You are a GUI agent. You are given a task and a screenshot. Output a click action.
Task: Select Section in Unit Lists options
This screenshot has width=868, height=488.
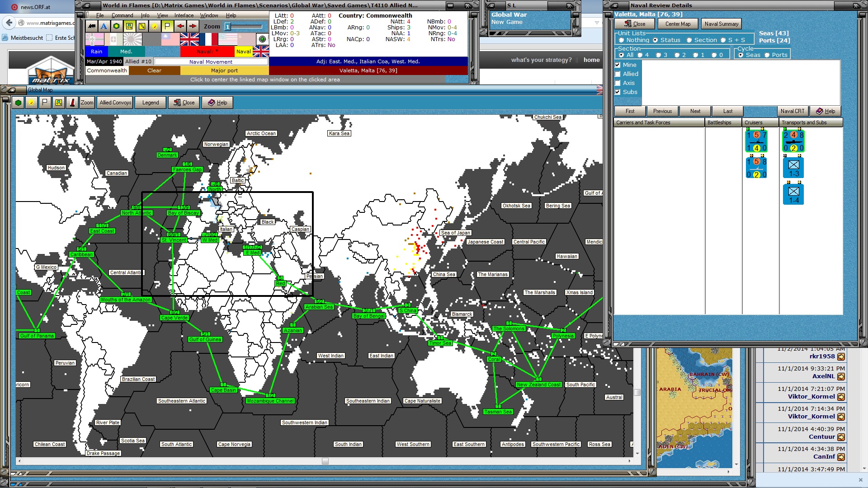point(689,40)
